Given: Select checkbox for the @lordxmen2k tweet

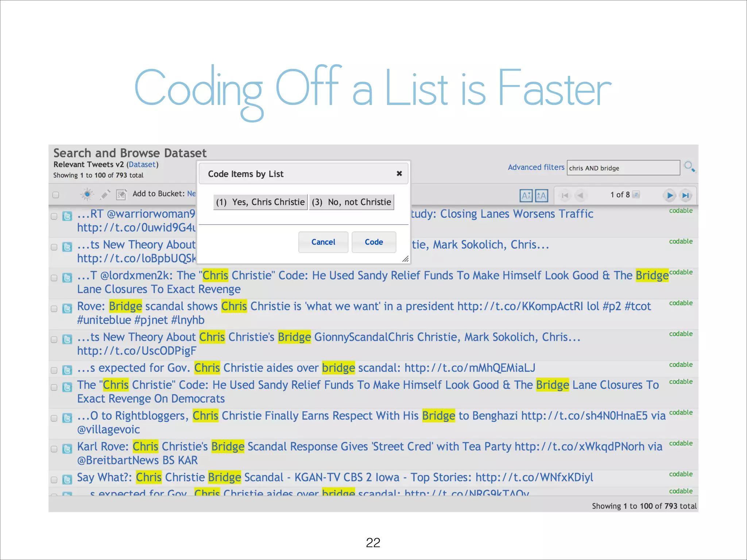Looking at the screenshot, I should click(x=54, y=278).
